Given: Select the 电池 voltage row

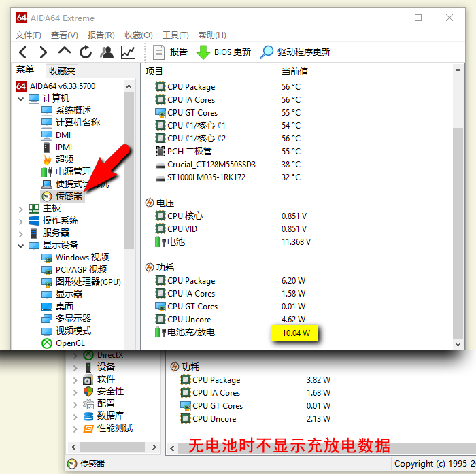Looking at the screenshot, I should pos(233,242).
